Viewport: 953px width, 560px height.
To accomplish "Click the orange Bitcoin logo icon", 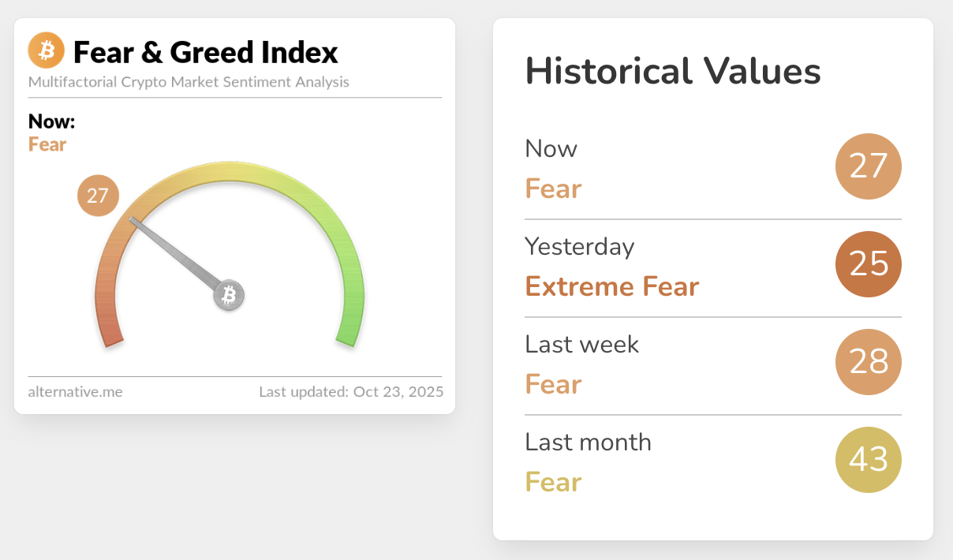I will click(x=46, y=51).
